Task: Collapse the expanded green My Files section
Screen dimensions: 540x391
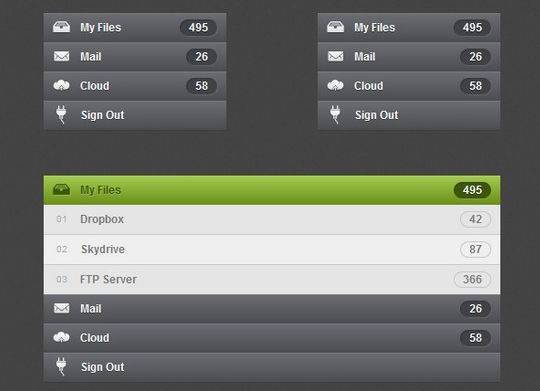Action: pyautogui.click(x=272, y=190)
